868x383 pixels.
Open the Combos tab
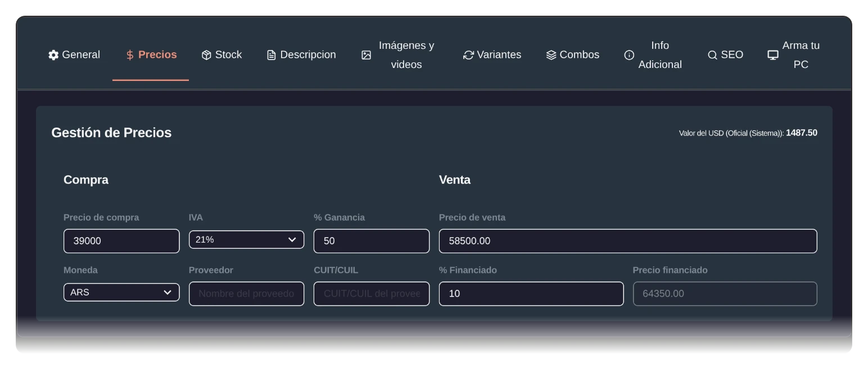point(573,55)
